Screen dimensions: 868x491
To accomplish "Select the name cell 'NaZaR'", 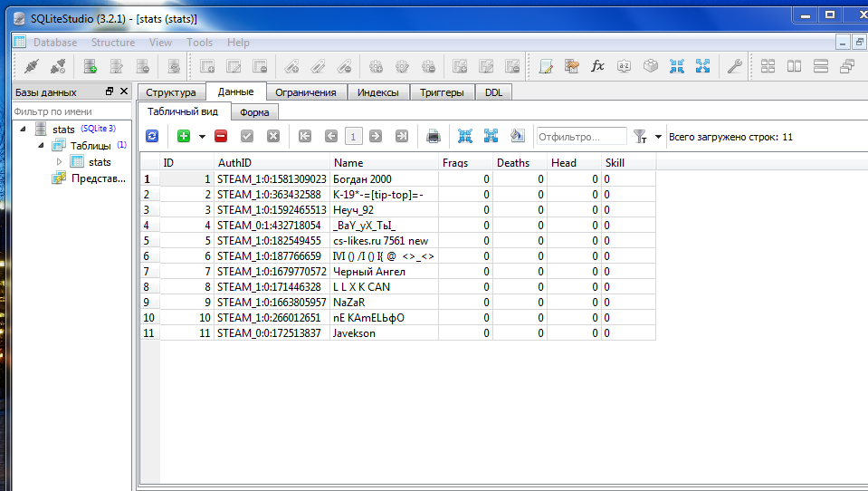I will tap(384, 302).
